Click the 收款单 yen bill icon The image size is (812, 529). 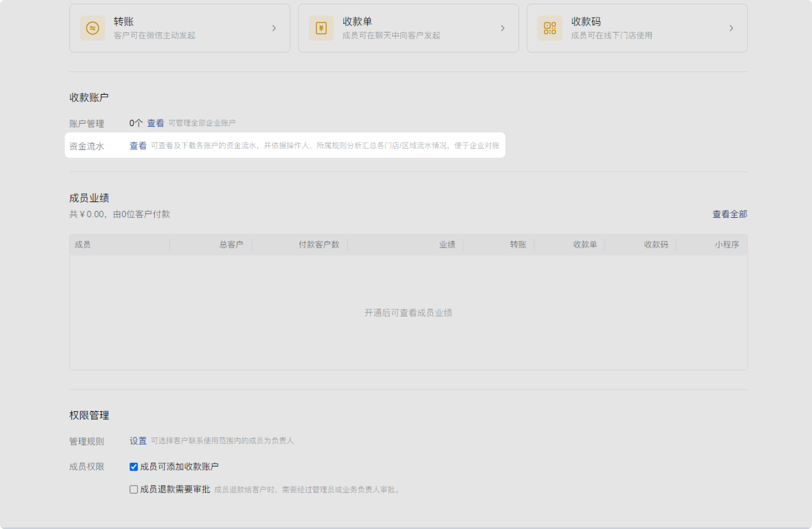[321, 28]
